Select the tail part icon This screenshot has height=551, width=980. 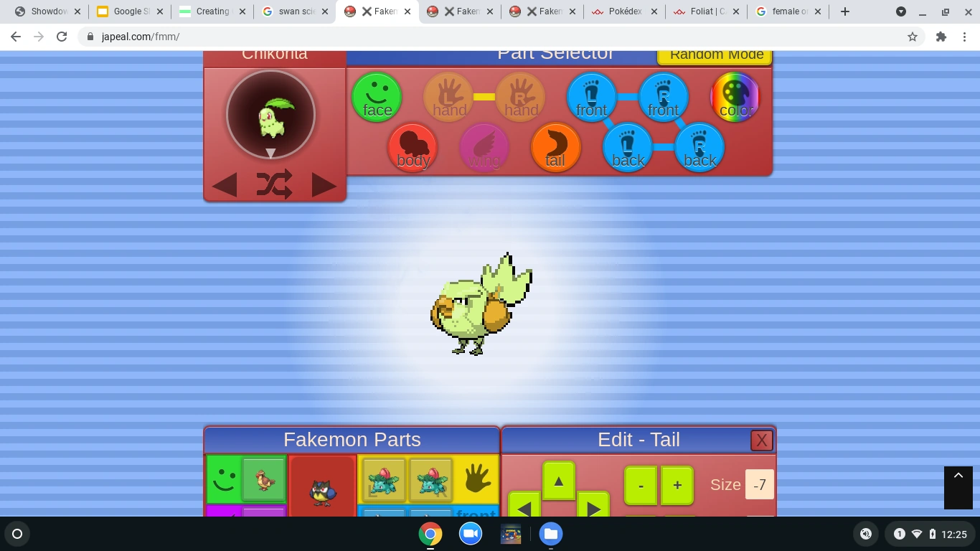click(556, 148)
